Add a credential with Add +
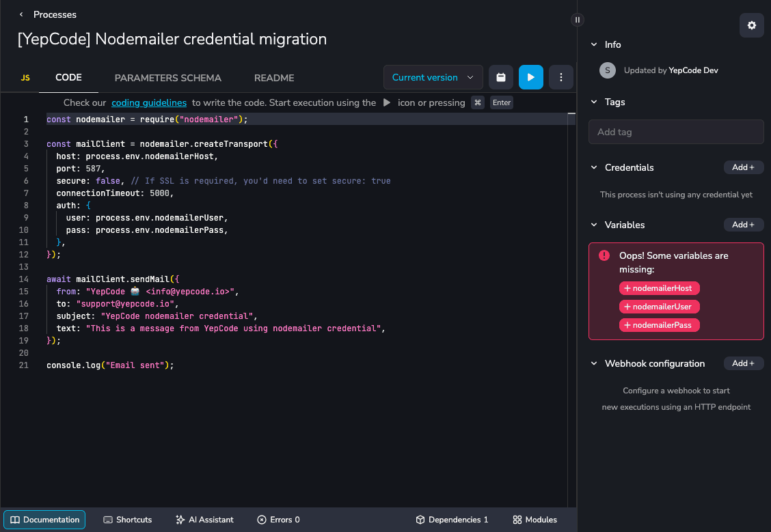This screenshot has width=771, height=532. click(744, 167)
